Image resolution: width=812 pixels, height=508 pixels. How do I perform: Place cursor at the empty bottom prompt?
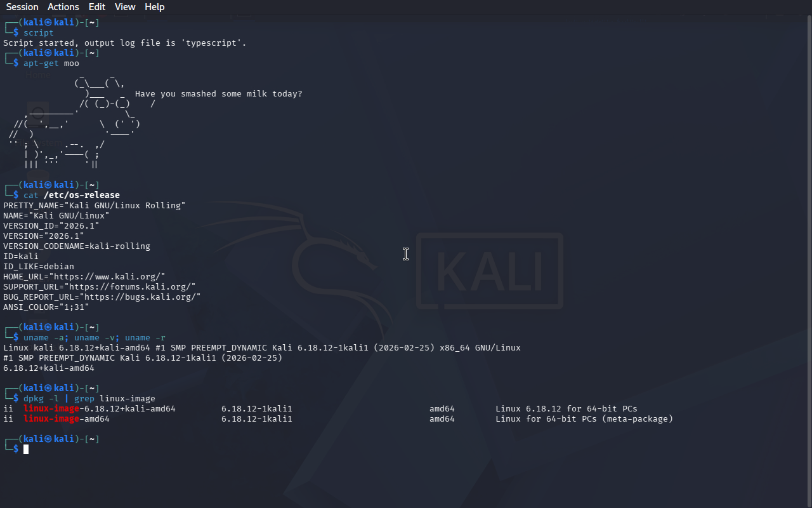[26, 449]
